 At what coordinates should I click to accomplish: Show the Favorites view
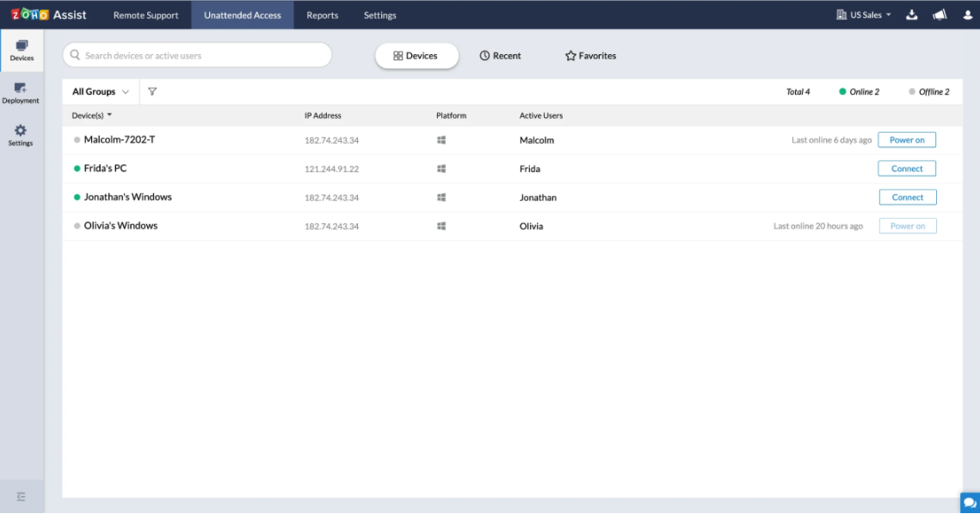(x=590, y=56)
